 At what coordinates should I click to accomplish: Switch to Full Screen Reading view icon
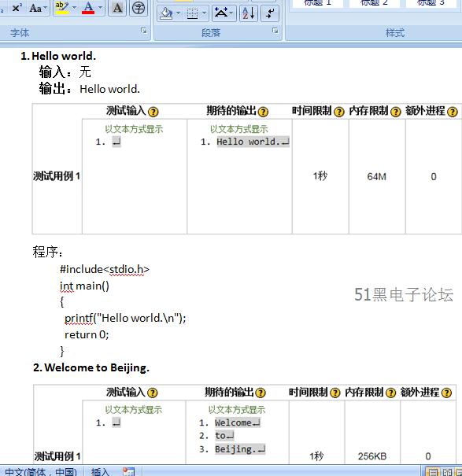click(x=447, y=472)
